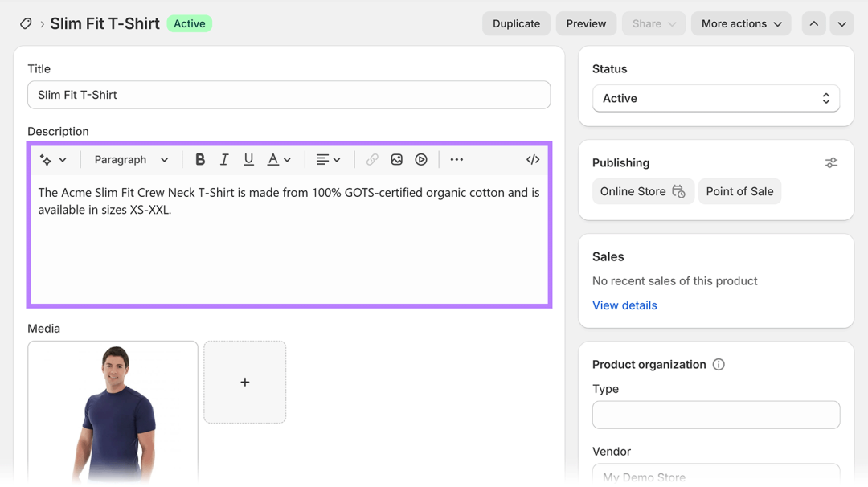Open the three-dot more formatting options
This screenshot has width=868, height=487.
(457, 160)
